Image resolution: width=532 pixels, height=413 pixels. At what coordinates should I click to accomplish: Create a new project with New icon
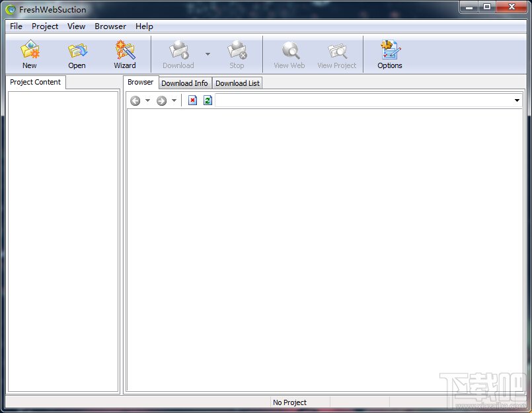coord(30,55)
